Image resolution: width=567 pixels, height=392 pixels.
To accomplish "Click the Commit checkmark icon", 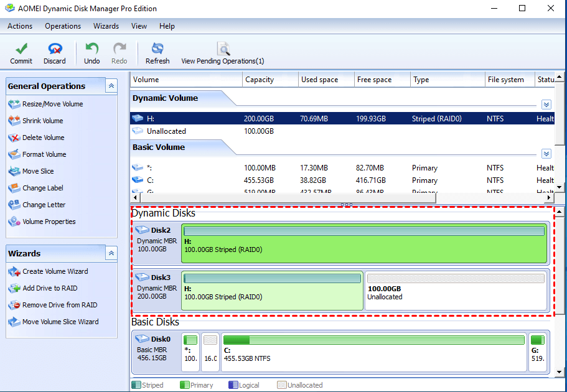I will tap(21, 49).
